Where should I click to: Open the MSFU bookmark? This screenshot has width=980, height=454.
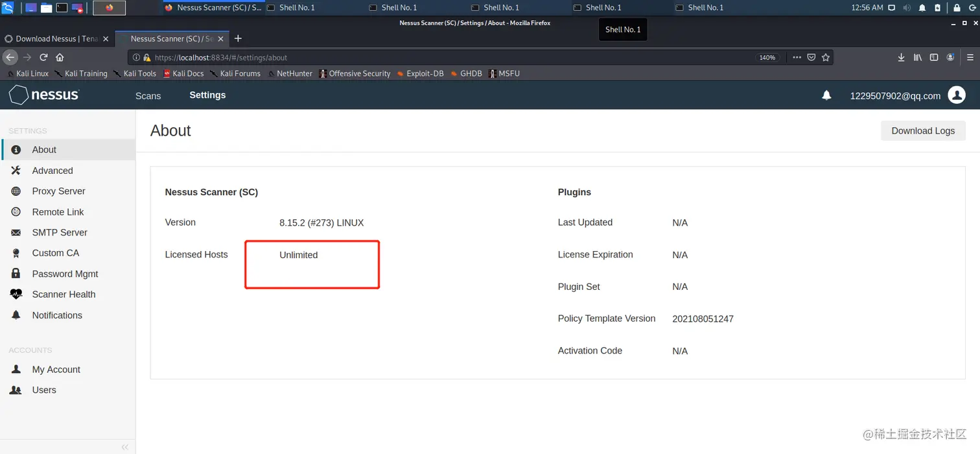tap(504, 73)
